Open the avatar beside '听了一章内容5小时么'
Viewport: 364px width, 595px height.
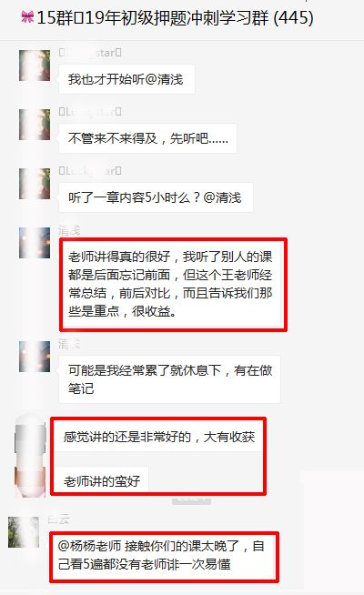[x=35, y=184]
